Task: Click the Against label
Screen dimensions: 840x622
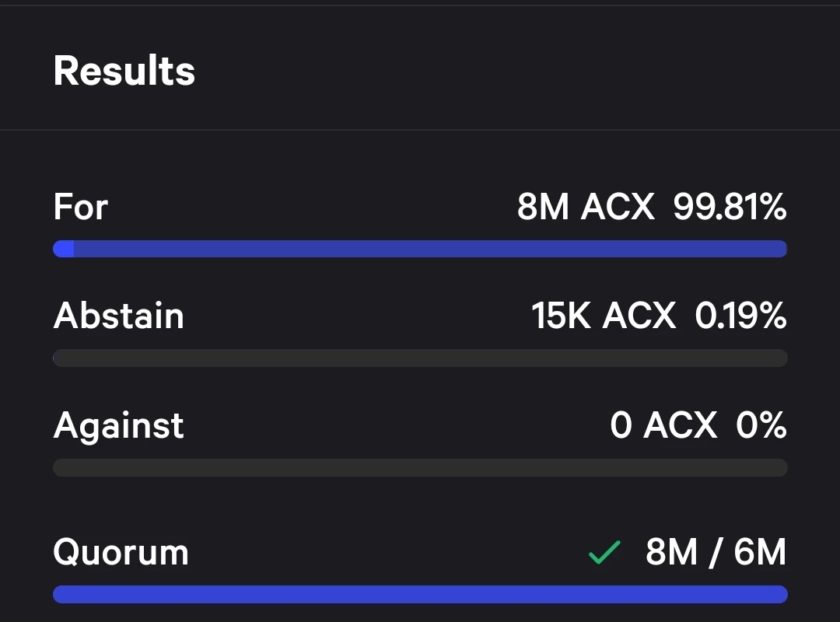Action: coord(118,426)
